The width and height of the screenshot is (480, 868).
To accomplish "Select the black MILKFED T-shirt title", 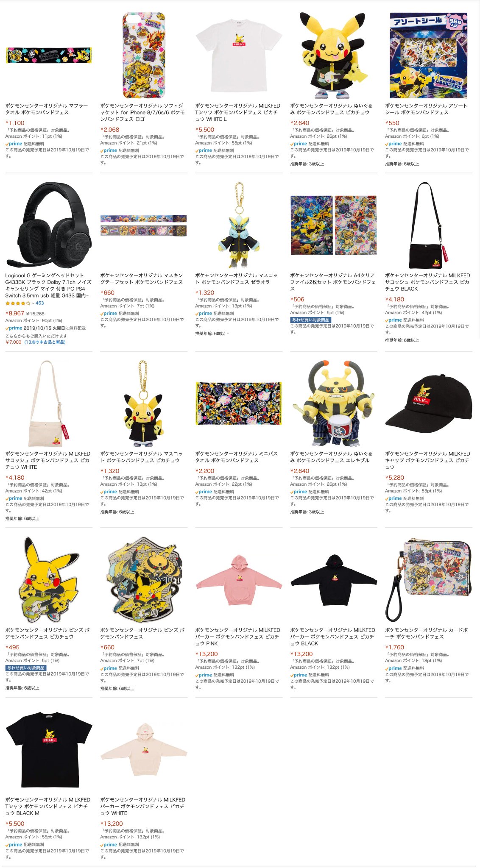I will (47, 806).
